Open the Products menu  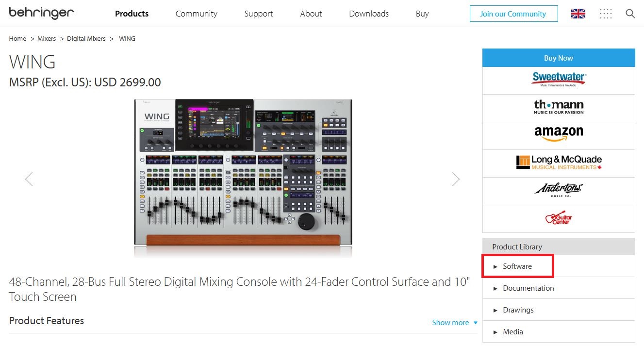(132, 14)
